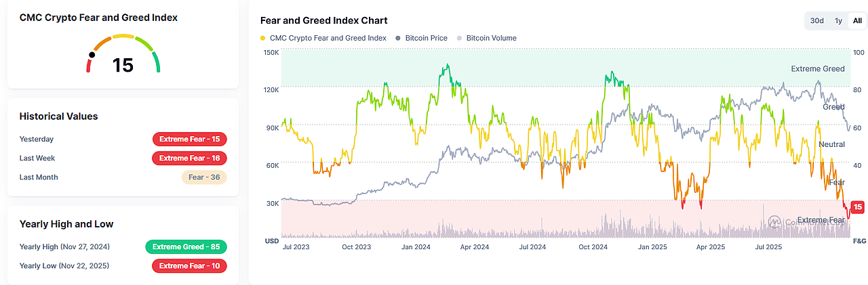Select the All time range tab
The height and width of the screenshot is (285, 868).
(x=857, y=21)
